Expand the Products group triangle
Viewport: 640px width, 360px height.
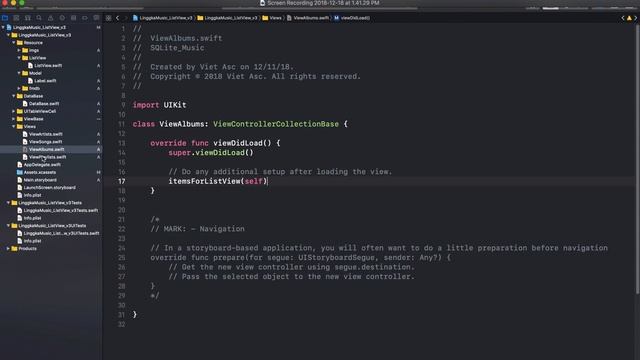tap(9, 248)
